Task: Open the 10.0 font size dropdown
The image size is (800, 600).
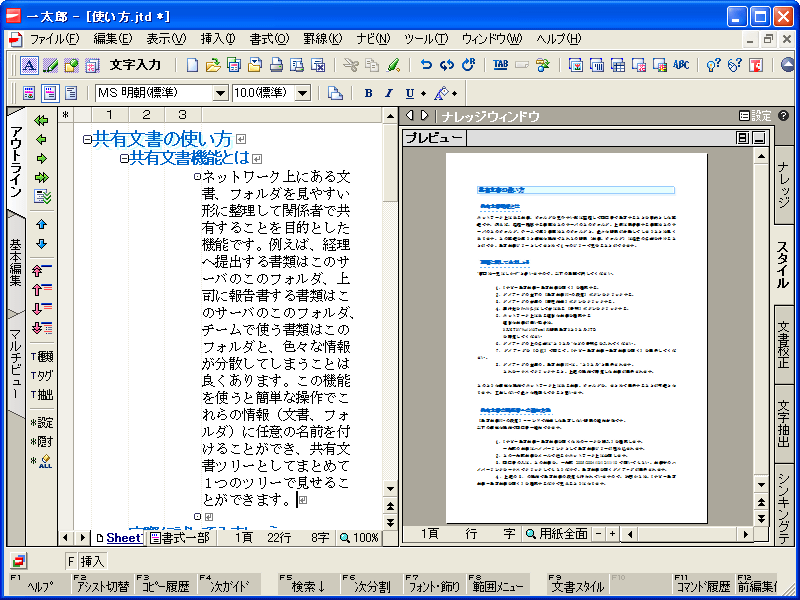Action: (x=302, y=93)
